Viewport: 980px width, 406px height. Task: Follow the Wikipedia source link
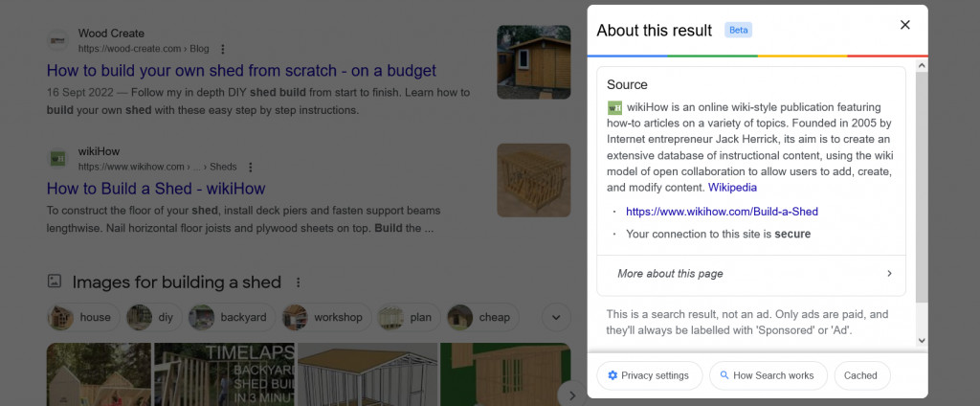[732, 187]
